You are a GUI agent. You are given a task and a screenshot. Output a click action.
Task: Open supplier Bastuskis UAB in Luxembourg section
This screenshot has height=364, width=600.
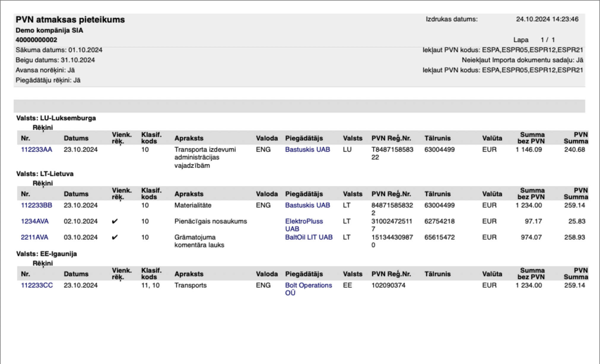coord(307,150)
